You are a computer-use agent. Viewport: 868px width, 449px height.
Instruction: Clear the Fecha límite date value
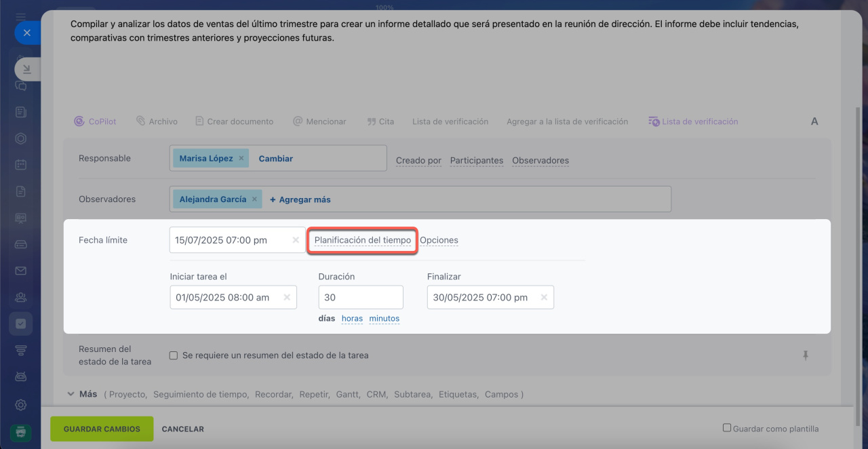click(x=296, y=240)
